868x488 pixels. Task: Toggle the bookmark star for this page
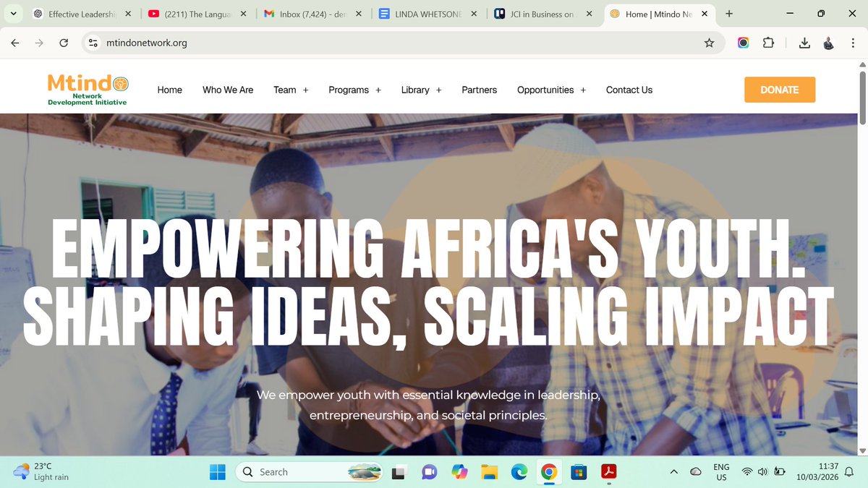[709, 43]
